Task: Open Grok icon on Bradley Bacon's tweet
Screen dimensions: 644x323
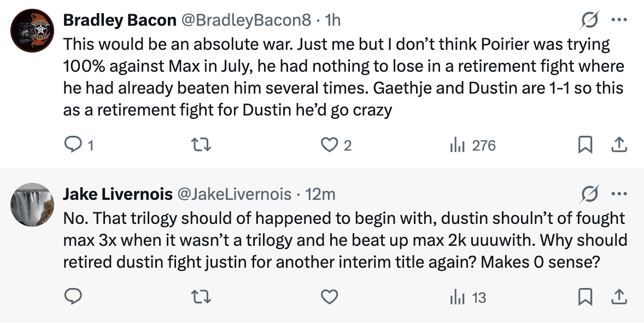Action: click(x=589, y=21)
